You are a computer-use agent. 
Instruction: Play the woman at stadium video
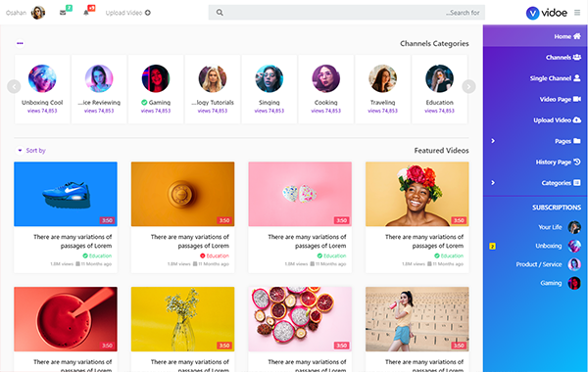click(x=417, y=319)
